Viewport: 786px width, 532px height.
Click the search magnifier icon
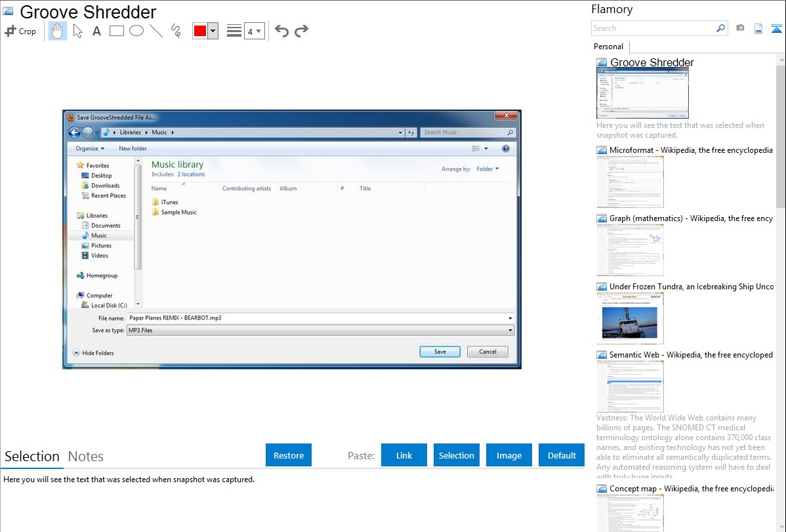click(x=720, y=28)
